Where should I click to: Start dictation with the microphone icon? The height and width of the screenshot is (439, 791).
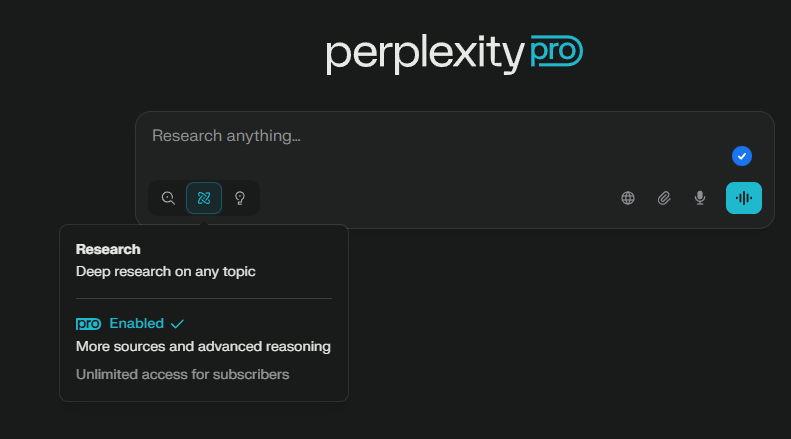(x=700, y=198)
